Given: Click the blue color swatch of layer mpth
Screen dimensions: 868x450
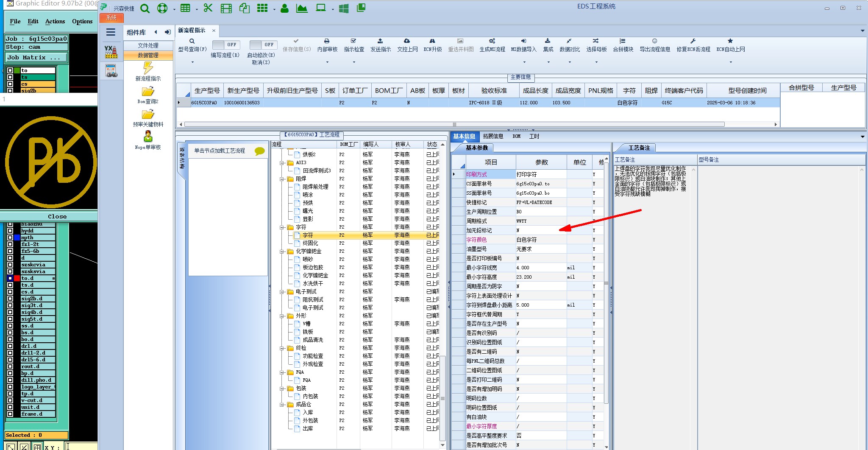Looking at the screenshot, I should [x=17, y=238].
